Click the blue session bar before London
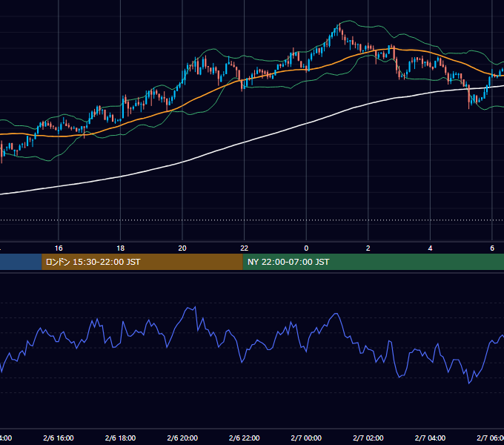The image size is (504, 445). [21, 262]
